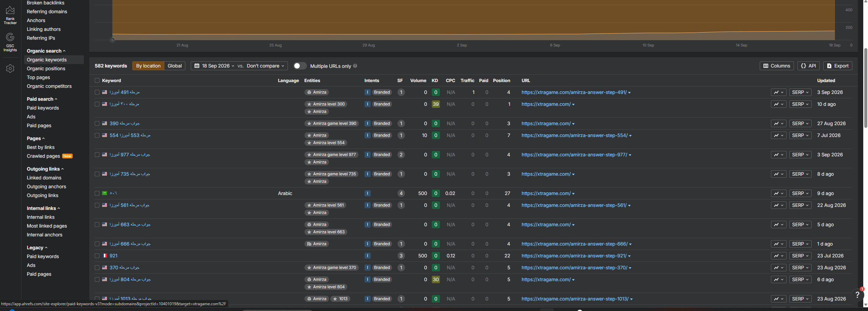The height and width of the screenshot is (311, 868).
Task: Export the keywords list
Action: pos(838,66)
